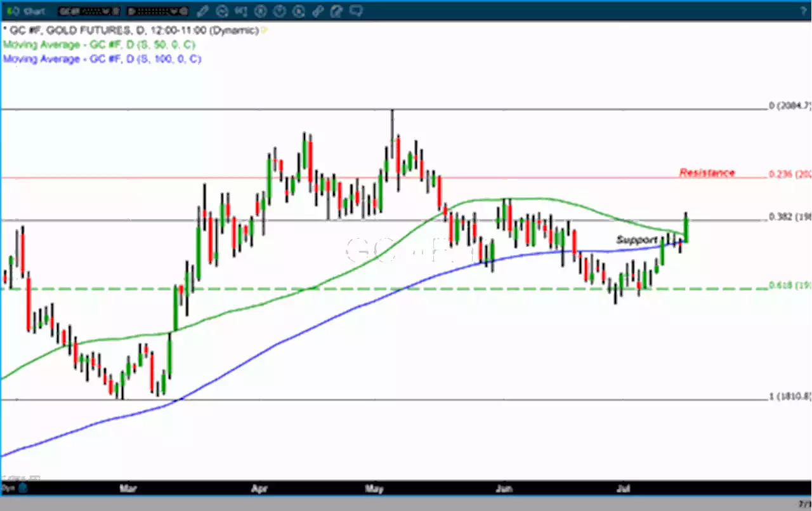
Task: Open the speech bubble comment icon
Action: [357, 11]
